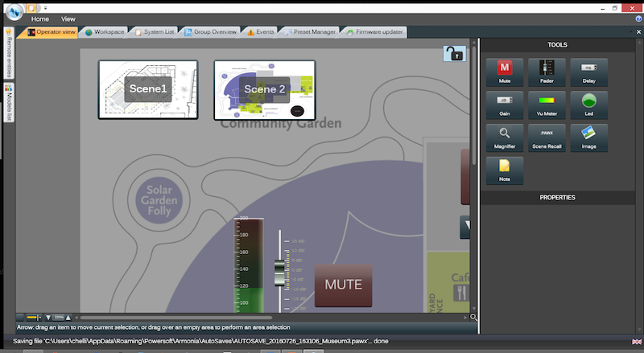Recall Scene 2 thumbnail button

264,89
